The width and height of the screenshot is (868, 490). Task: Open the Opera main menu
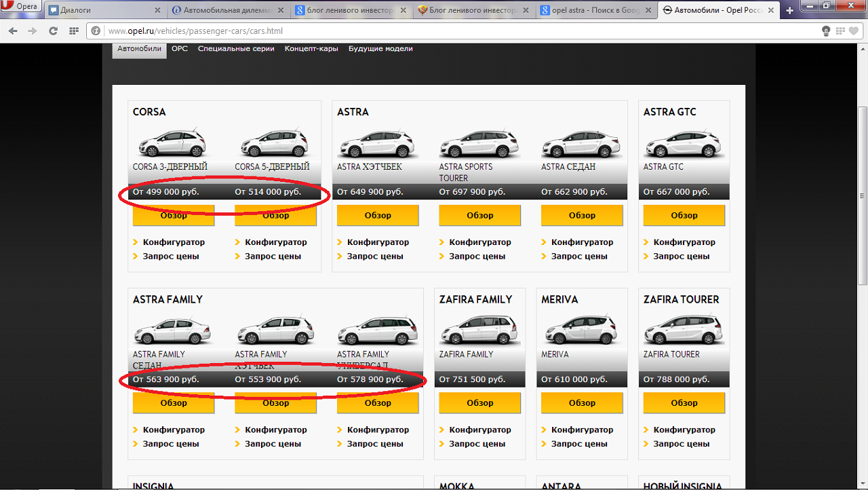20,7
